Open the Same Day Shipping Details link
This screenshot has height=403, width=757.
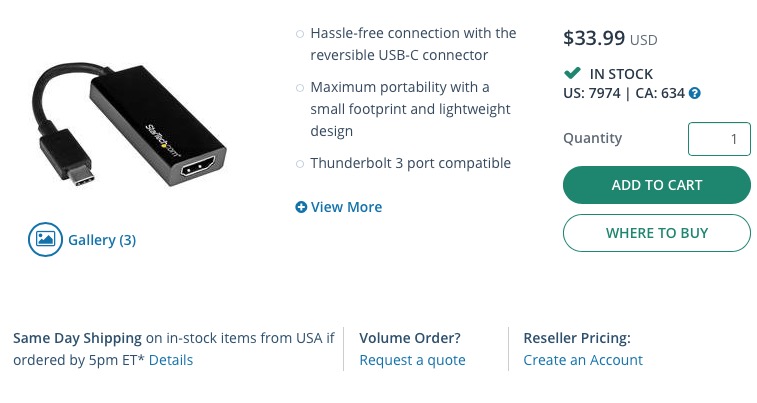pyautogui.click(x=171, y=360)
